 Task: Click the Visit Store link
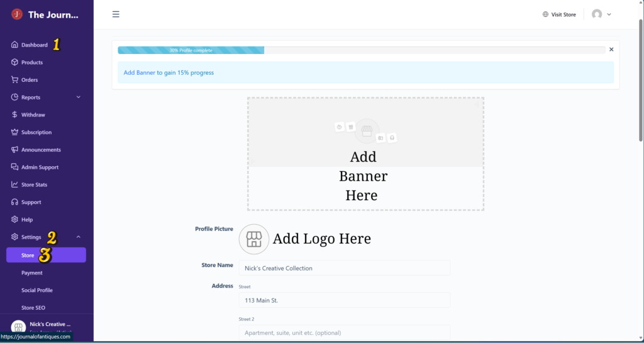pyautogui.click(x=559, y=14)
